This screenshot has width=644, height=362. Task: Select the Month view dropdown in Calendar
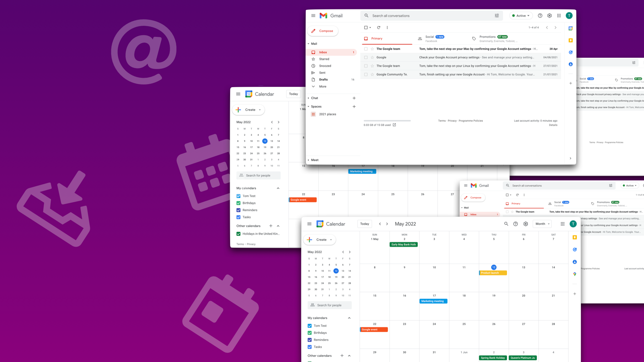click(x=542, y=224)
